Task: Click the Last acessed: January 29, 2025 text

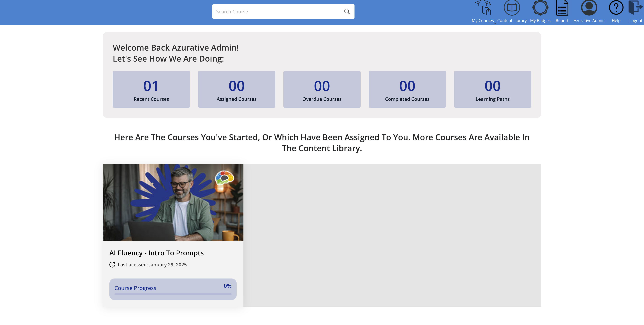Action: 152,265
